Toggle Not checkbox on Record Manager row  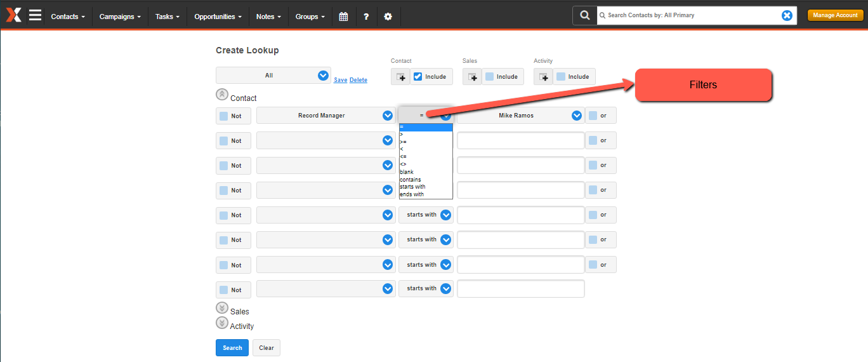tap(223, 116)
